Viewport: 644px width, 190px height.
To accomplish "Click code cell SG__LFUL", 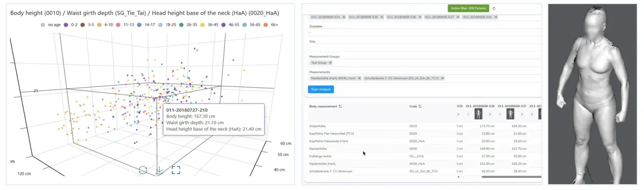I will 417,156.
